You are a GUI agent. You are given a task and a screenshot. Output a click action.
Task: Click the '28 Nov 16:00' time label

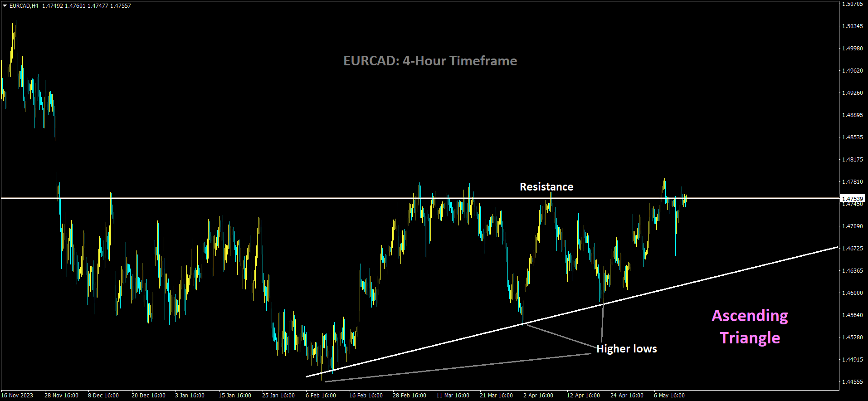coord(61,395)
